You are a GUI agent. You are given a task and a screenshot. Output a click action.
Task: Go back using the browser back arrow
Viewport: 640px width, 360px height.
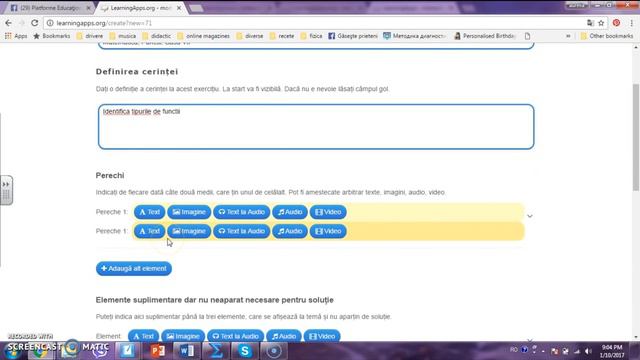click(9, 23)
